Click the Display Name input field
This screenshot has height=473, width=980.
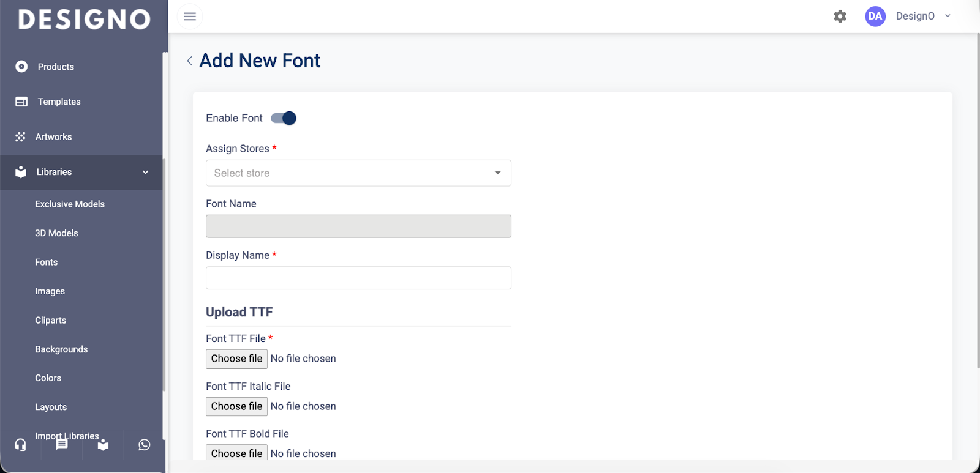[x=358, y=278]
